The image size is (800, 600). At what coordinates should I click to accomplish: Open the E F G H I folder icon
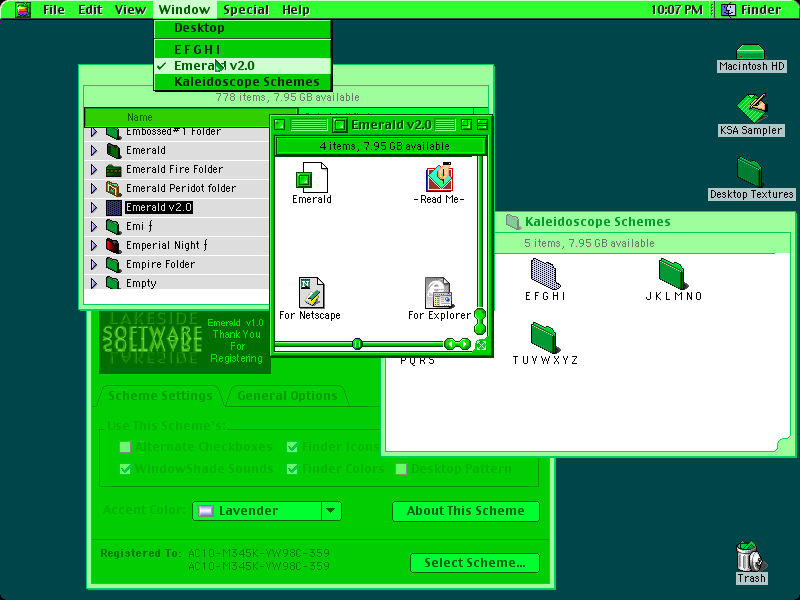[545, 273]
